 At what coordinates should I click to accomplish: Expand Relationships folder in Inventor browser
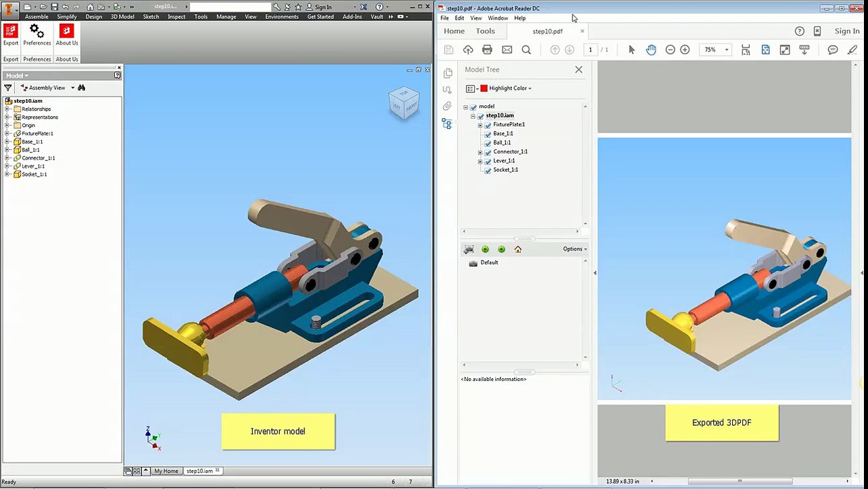[x=7, y=109]
